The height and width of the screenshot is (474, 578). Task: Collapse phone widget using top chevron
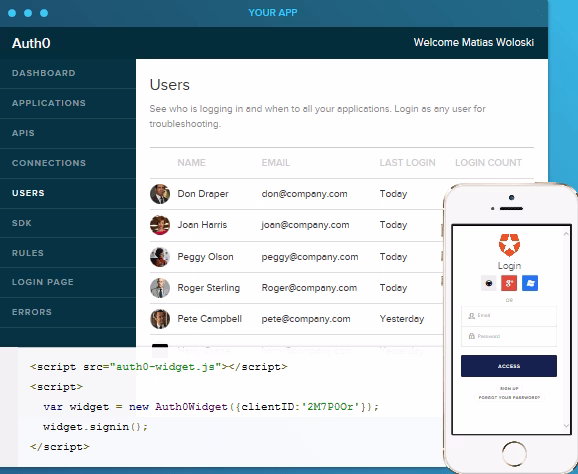(x=566, y=234)
